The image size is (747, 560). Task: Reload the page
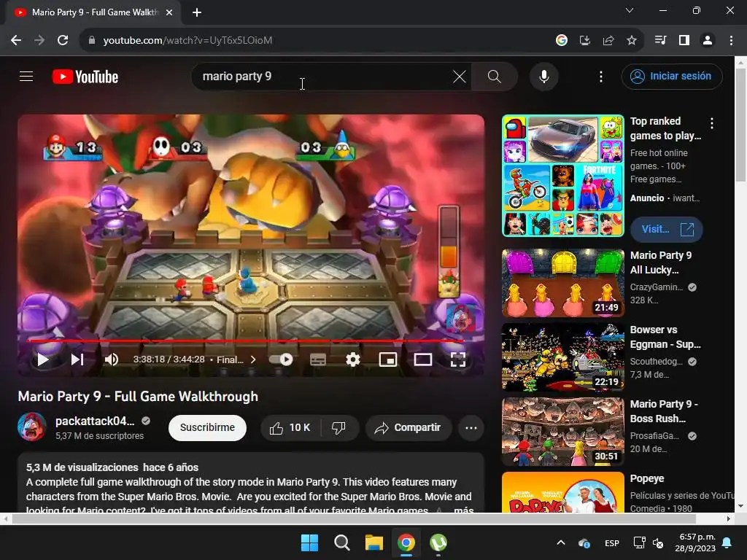click(63, 40)
